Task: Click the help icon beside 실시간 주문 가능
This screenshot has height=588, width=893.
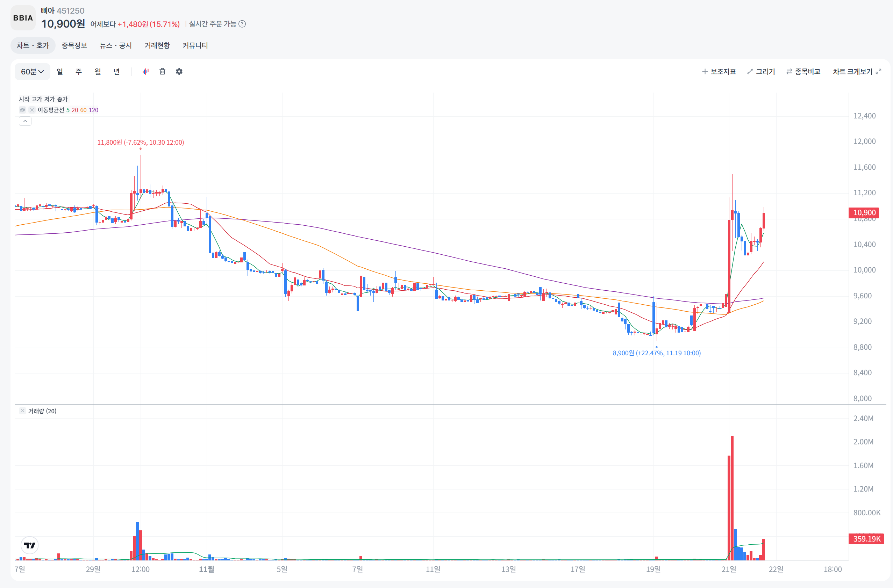Action: point(242,24)
